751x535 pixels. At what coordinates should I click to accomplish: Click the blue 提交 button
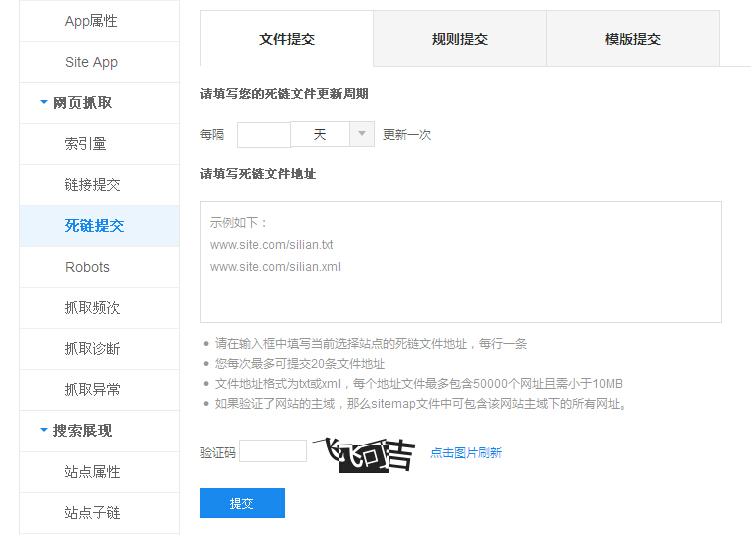click(x=242, y=503)
